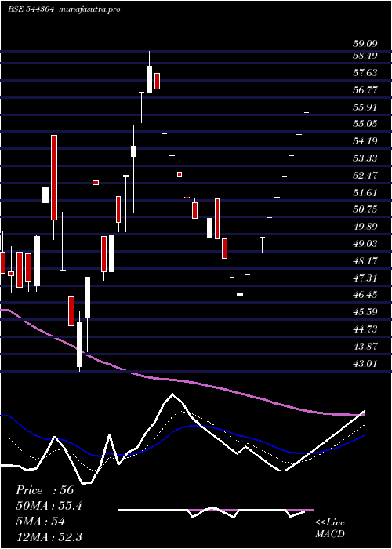Click the red candle beside the peak candle
392x549 pixels.
tap(158, 81)
